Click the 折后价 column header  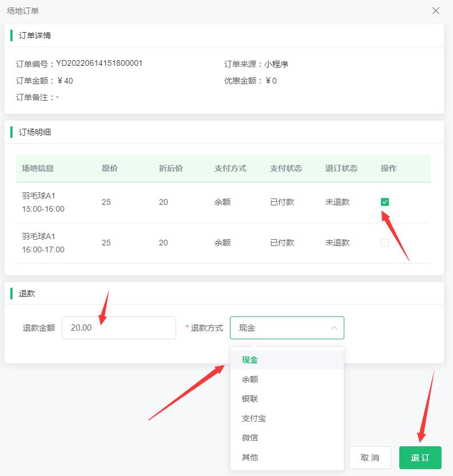(171, 168)
